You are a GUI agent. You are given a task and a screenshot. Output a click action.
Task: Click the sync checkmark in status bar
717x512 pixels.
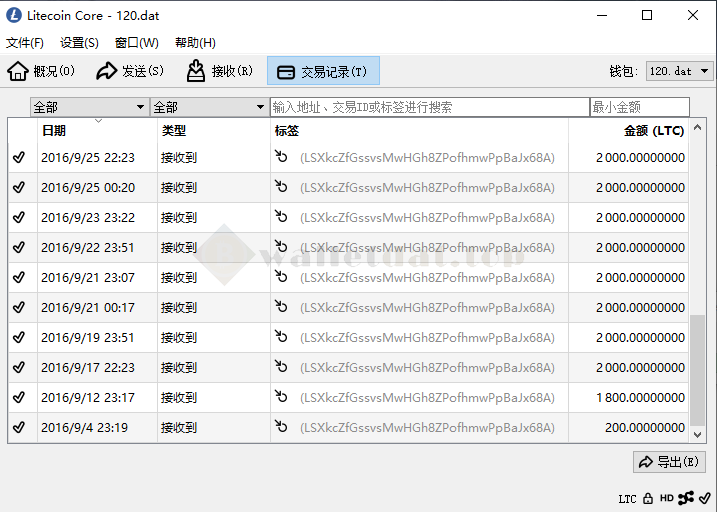pos(704,498)
